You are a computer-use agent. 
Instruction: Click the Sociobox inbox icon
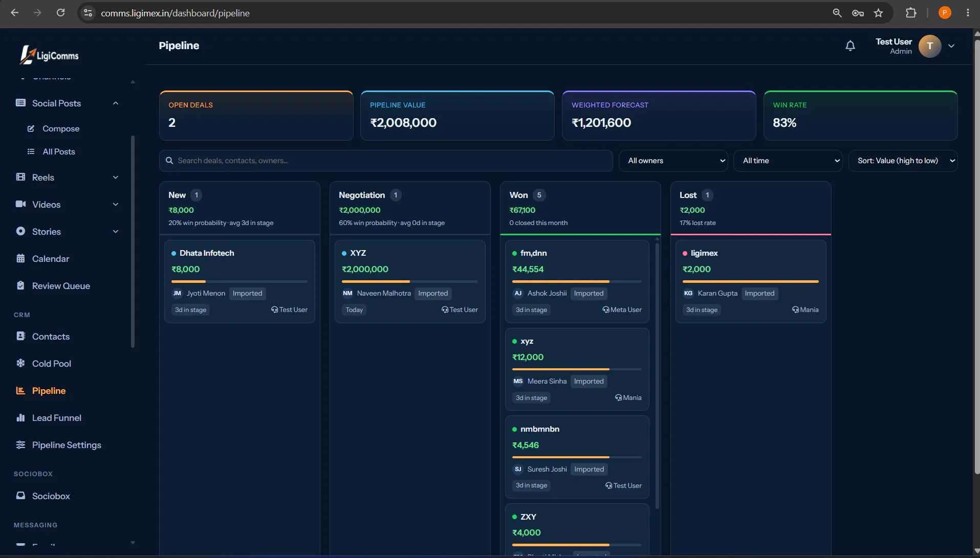click(x=20, y=496)
